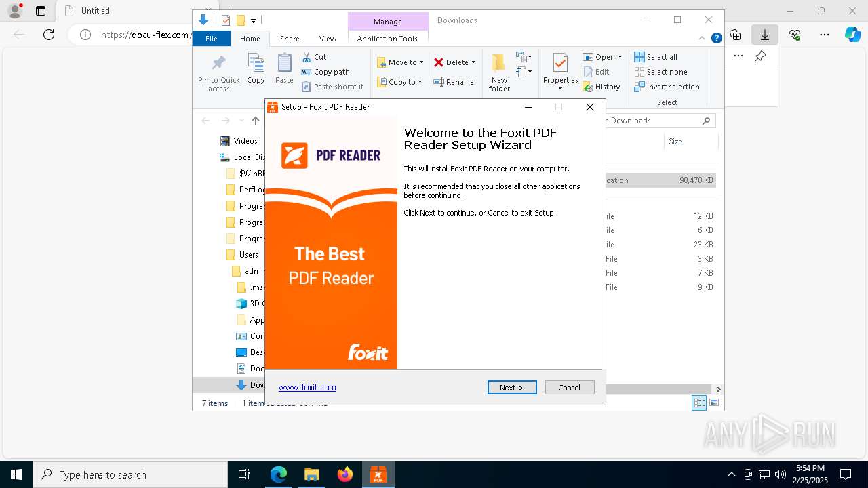The width and height of the screenshot is (868, 488).
Task: Select Cut in the Explorer ribbon
Action: pyautogui.click(x=314, y=57)
